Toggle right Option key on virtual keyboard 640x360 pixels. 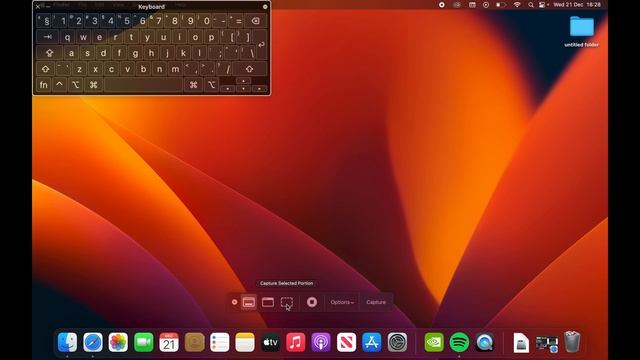pyautogui.click(x=211, y=85)
